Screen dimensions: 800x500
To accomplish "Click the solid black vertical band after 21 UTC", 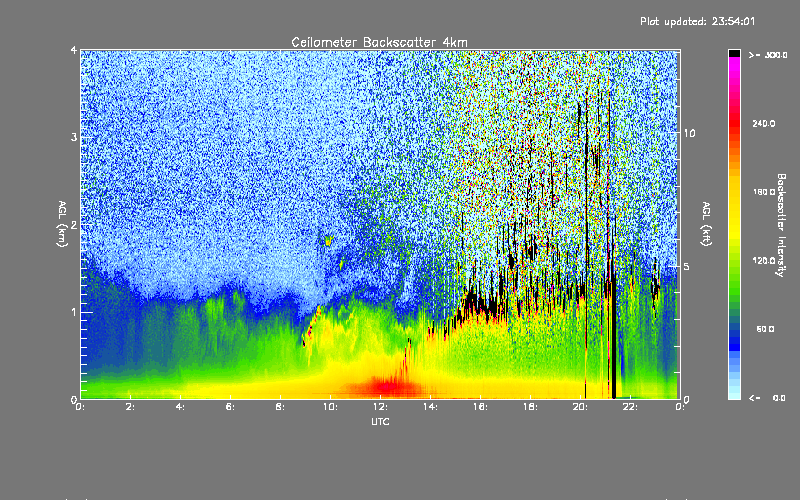I will pos(614,337).
